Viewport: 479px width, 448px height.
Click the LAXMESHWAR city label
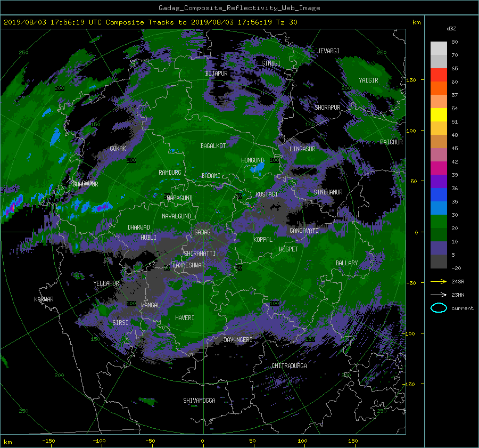[x=188, y=265]
